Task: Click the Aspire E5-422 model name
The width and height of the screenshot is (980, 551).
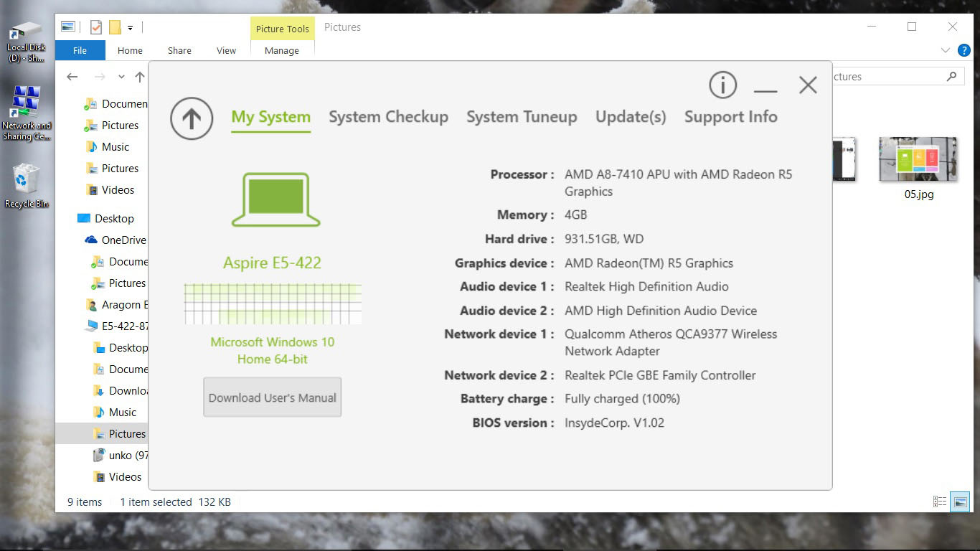Action: tap(273, 263)
